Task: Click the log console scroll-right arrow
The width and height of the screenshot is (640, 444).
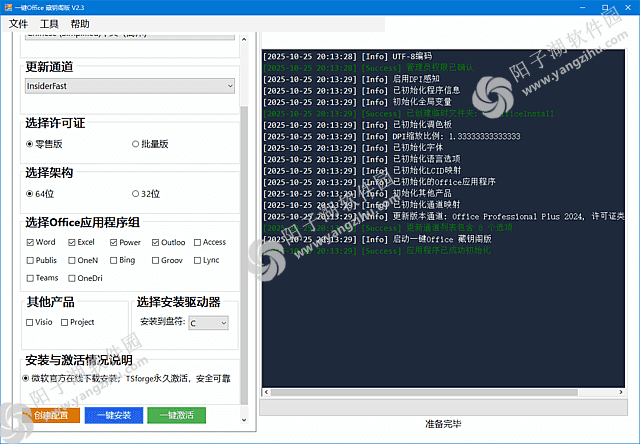Action: pos(621,392)
